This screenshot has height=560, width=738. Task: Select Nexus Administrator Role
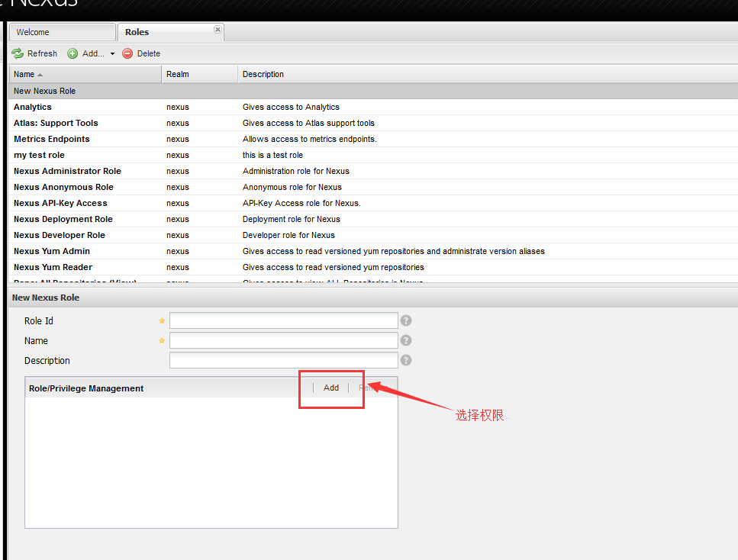point(373,172)
